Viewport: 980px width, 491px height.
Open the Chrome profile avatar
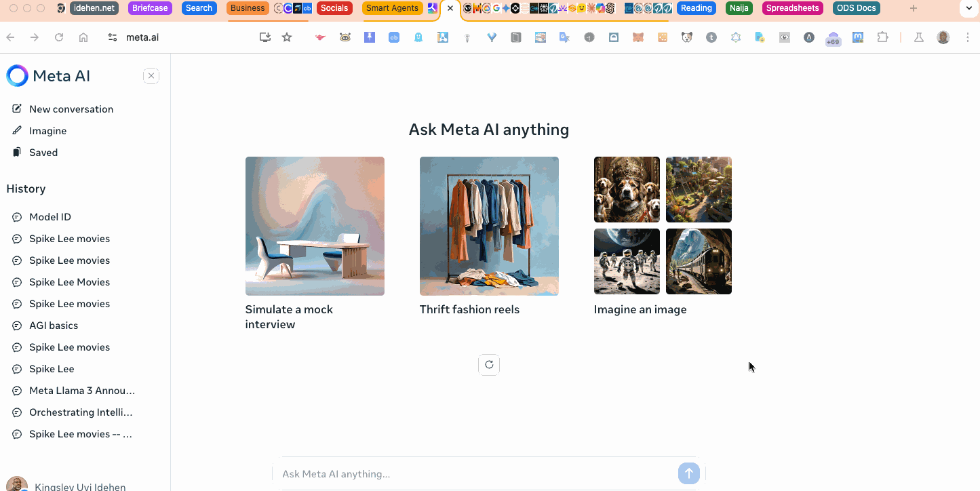pyautogui.click(x=943, y=37)
